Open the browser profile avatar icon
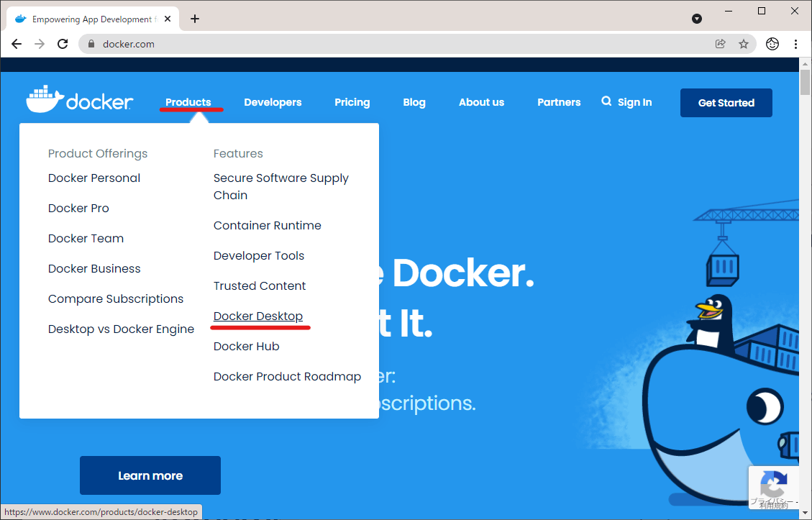 (772, 44)
